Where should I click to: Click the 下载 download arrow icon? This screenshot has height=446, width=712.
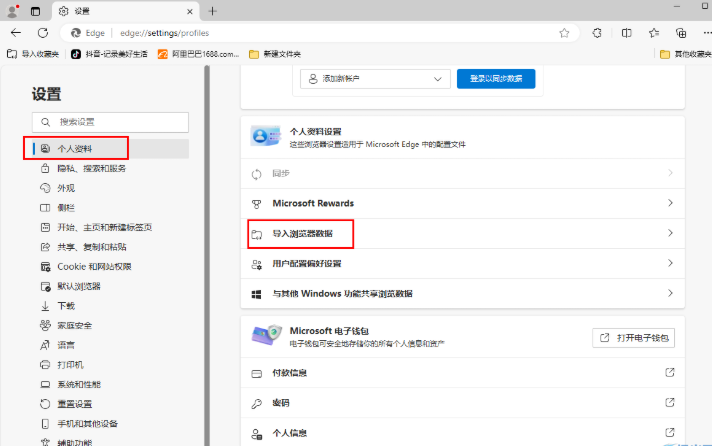[x=45, y=306]
